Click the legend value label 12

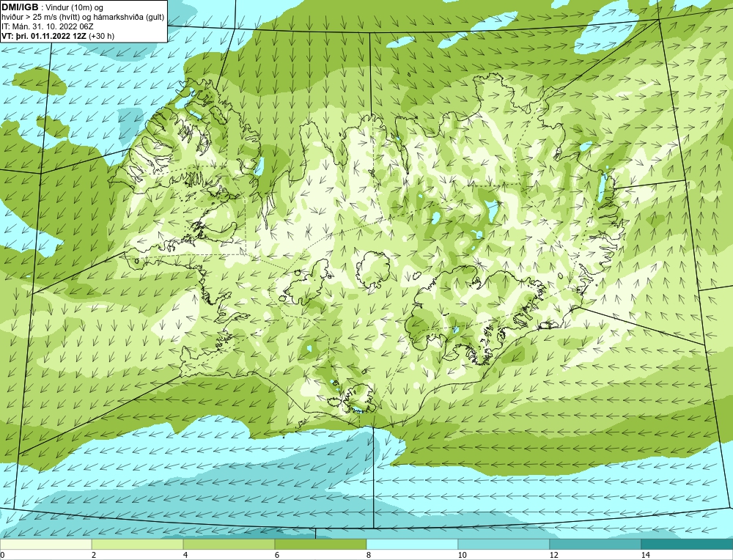pos(554,555)
